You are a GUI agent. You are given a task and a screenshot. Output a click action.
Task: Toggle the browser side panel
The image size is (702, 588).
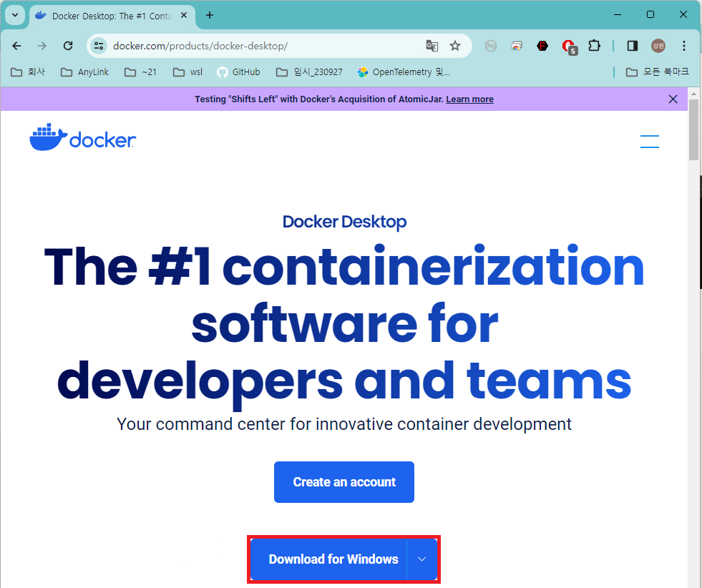point(632,46)
